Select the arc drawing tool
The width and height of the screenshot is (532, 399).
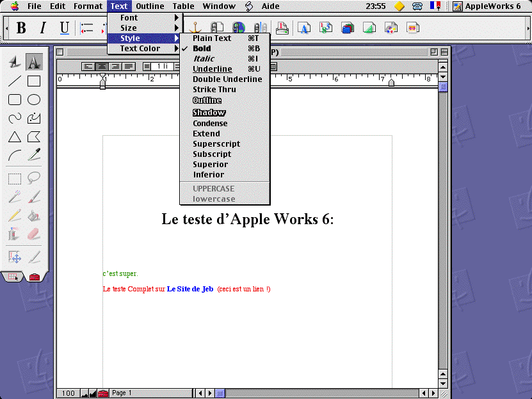click(x=15, y=156)
